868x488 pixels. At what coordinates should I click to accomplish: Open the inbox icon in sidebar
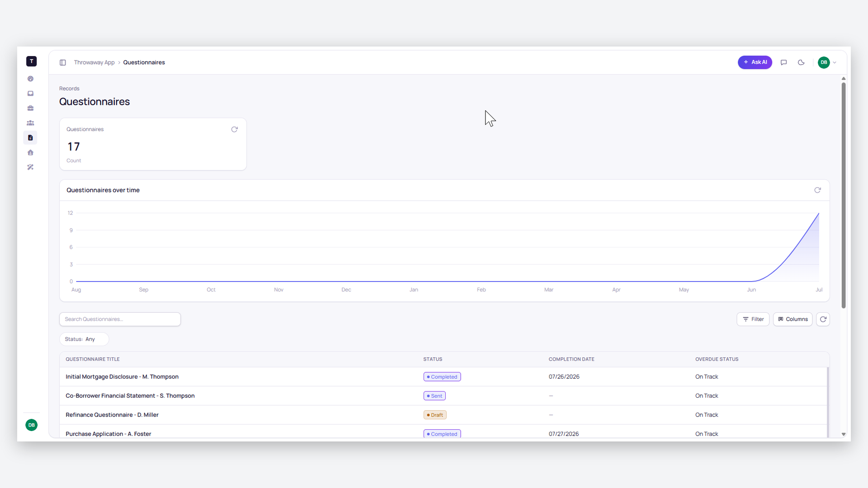tap(30, 94)
